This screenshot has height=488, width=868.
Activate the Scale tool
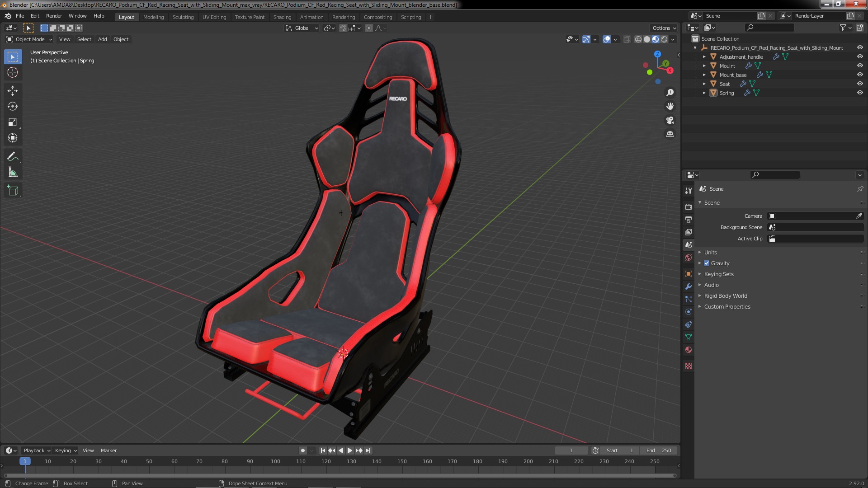click(13, 122)
